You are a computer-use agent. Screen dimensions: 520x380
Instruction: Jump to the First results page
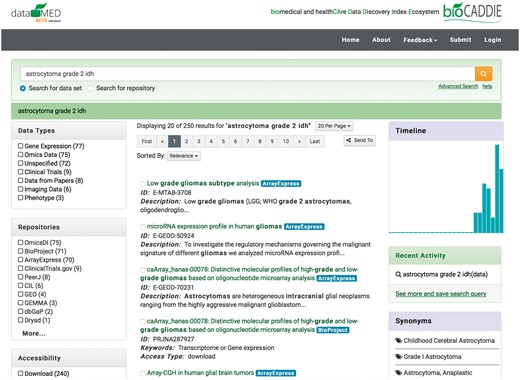[x=147, y=141]
